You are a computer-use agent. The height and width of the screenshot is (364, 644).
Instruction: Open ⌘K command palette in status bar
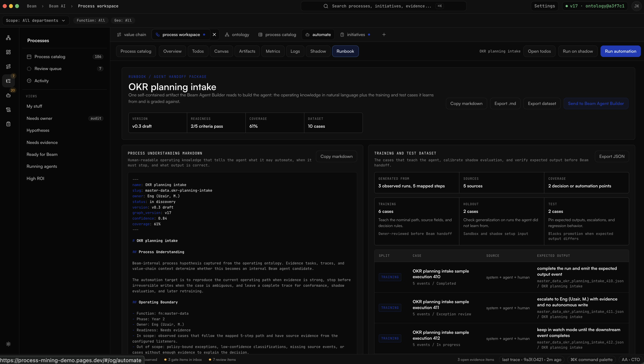click(x=591, y=360)
